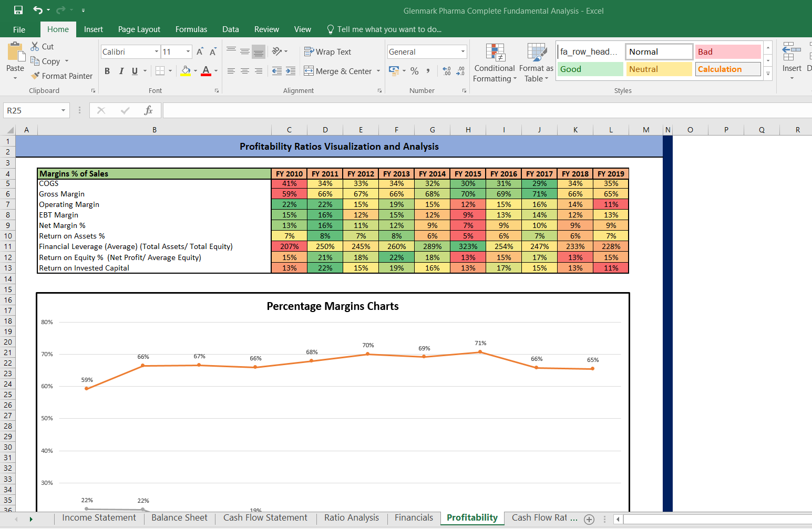
Task: Open the Insert Function (fx) dialog
Action: point(149,110)
